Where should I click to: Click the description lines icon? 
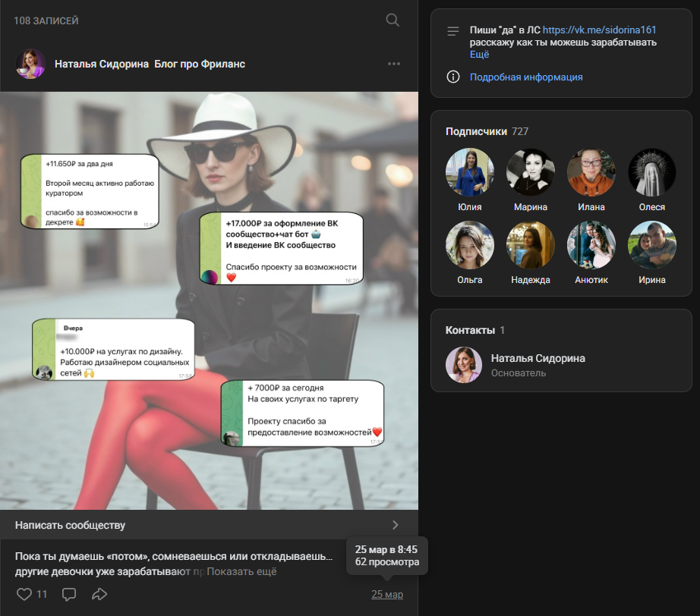[x=453, y=31]
